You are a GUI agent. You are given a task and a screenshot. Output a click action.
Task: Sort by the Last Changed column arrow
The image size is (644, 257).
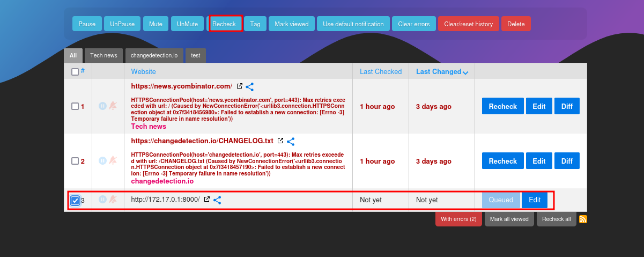(465, 72)
